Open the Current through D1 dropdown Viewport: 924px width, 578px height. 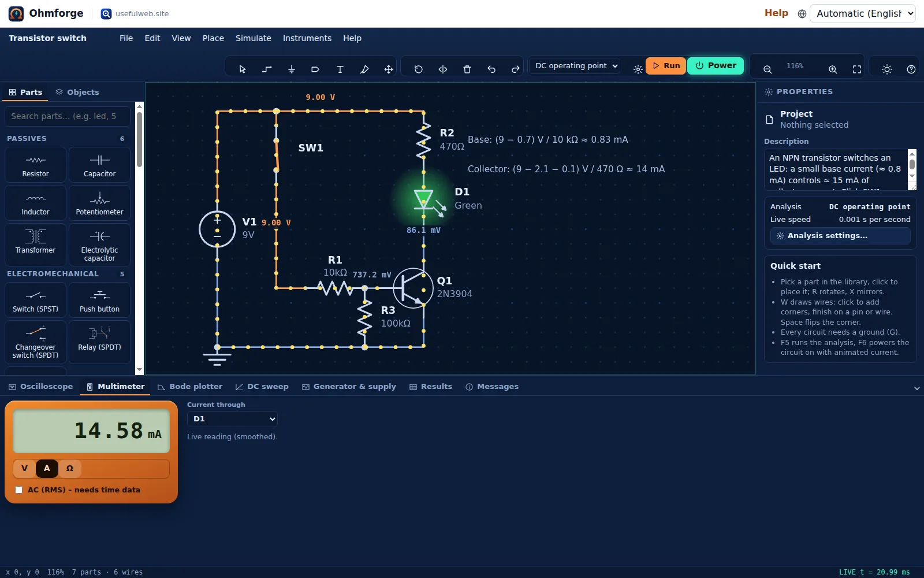232,419
